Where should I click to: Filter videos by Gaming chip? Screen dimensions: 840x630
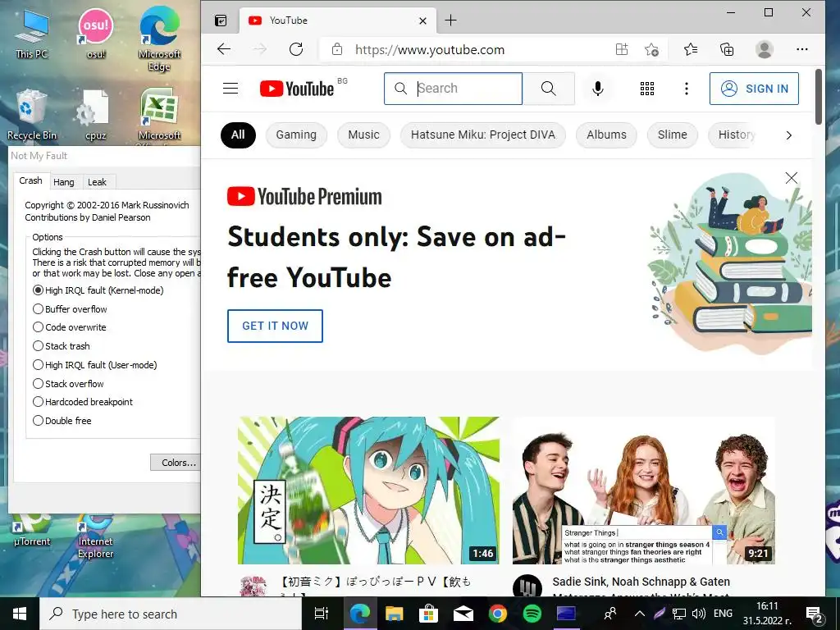(296, 135)
